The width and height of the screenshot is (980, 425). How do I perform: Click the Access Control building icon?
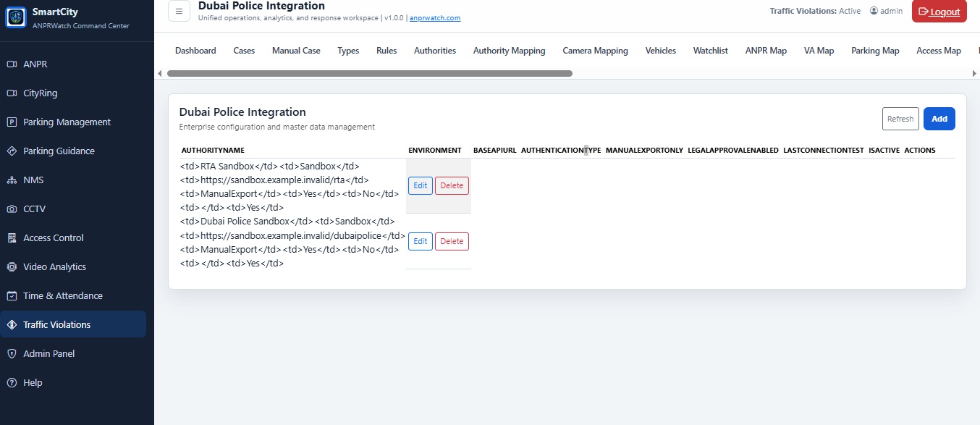(x=12, y=238)
